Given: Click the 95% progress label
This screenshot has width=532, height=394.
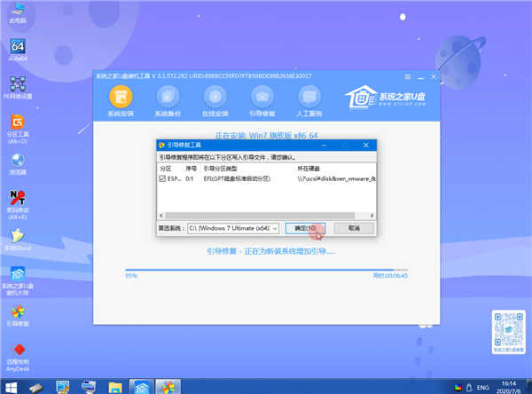Looking at the screenshot, I should tap(131, 276).
